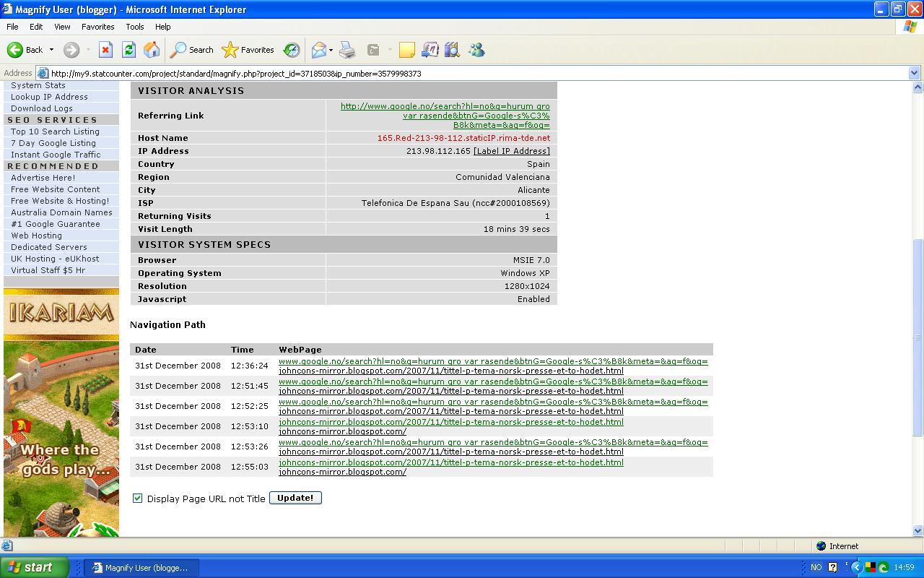The width and height of the screenshot is (924, 578).
Task: Open the Download Logs sidebar link
Action: (x=42, y=108)
